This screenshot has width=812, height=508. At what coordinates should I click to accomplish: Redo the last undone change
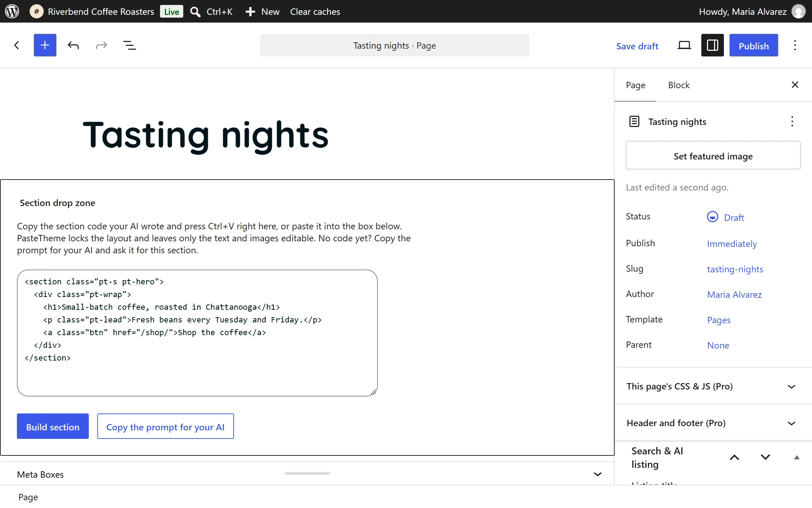coord(101,45)
